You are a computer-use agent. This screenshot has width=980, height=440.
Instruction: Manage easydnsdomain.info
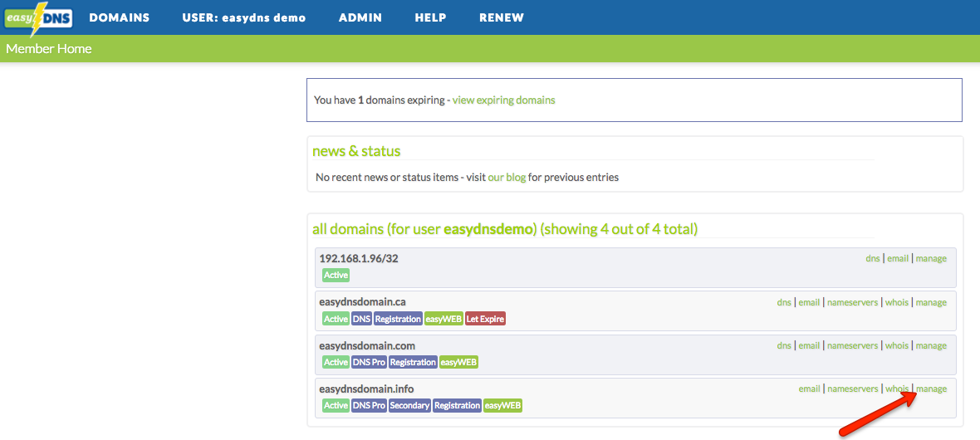click(931, 389)
